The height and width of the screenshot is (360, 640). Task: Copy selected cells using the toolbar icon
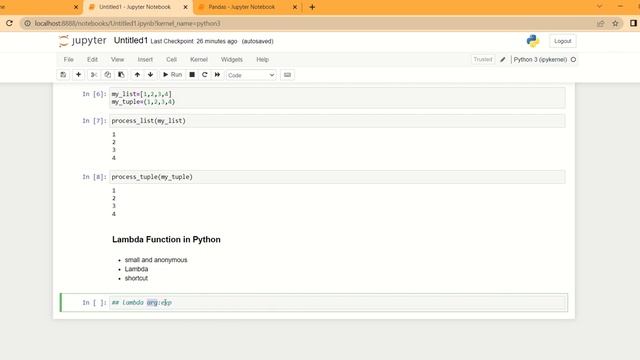click(x=107, y=75)
